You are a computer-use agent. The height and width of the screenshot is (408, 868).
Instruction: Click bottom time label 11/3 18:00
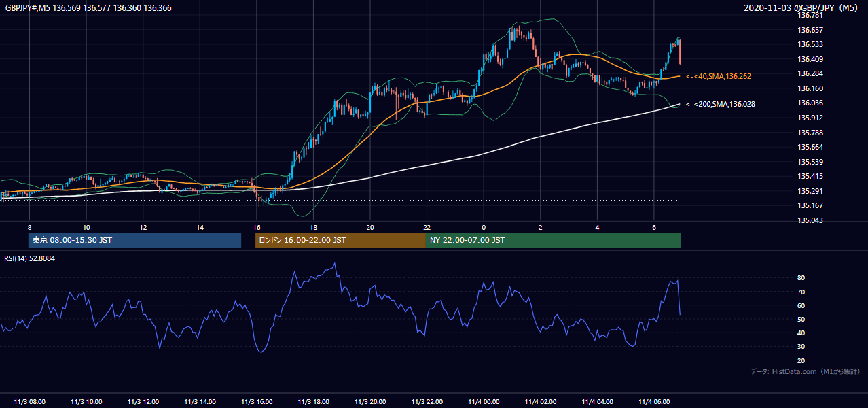[313, 402]
